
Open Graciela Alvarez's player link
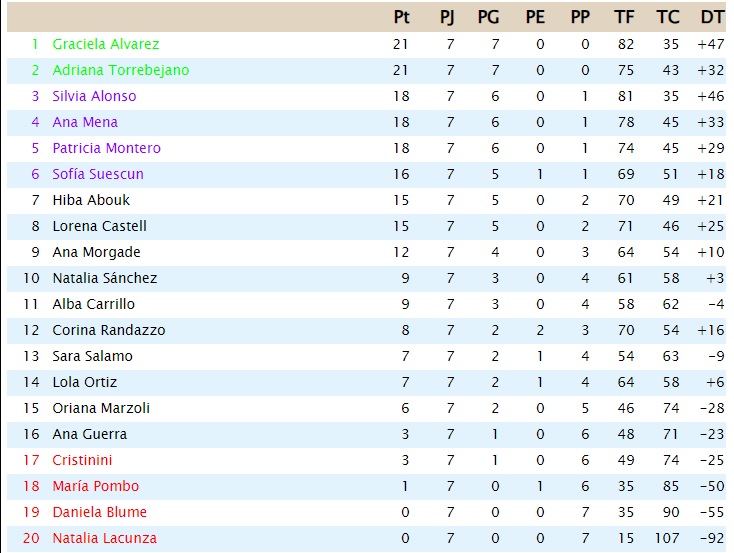[106, 44]
